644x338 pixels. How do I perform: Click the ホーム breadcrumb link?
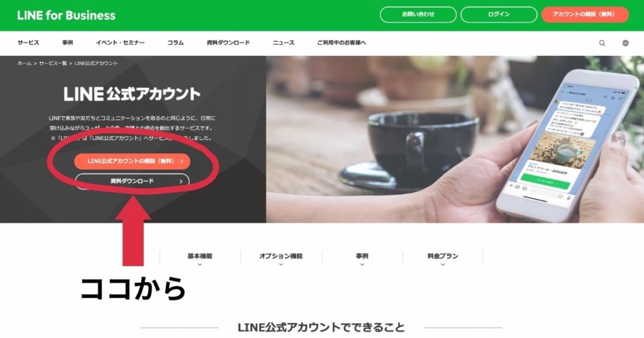pyautogui.click(x=25, y=63)
